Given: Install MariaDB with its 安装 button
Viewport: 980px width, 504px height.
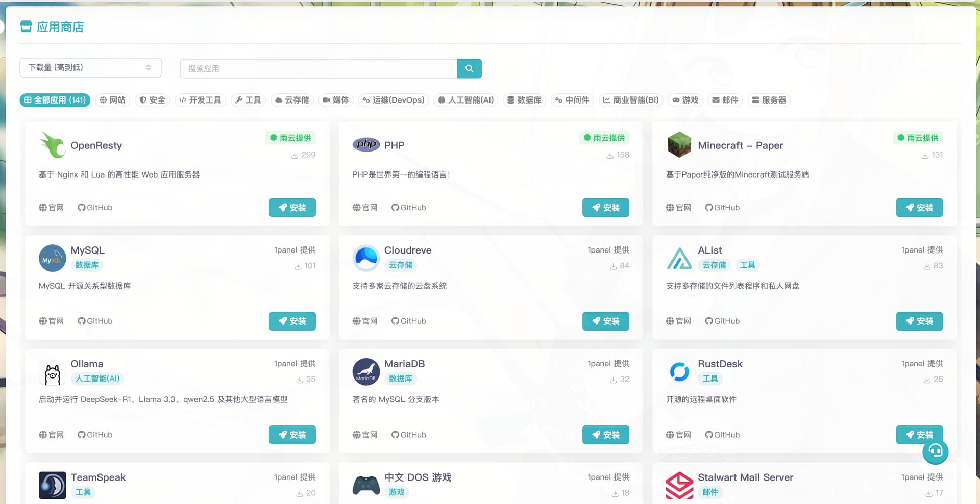Looking at the screenshot, I should coord(606,435).
